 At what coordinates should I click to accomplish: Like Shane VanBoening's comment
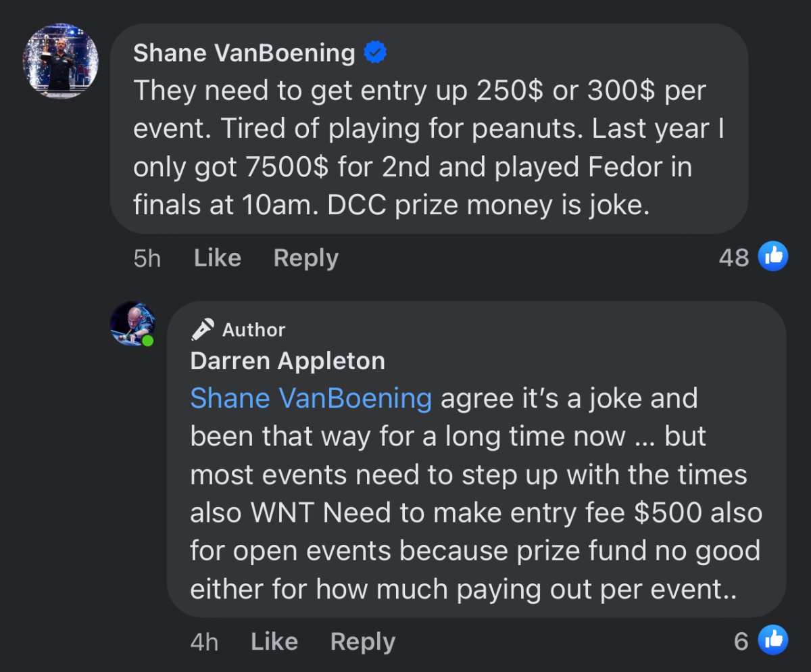pos(217,258)
